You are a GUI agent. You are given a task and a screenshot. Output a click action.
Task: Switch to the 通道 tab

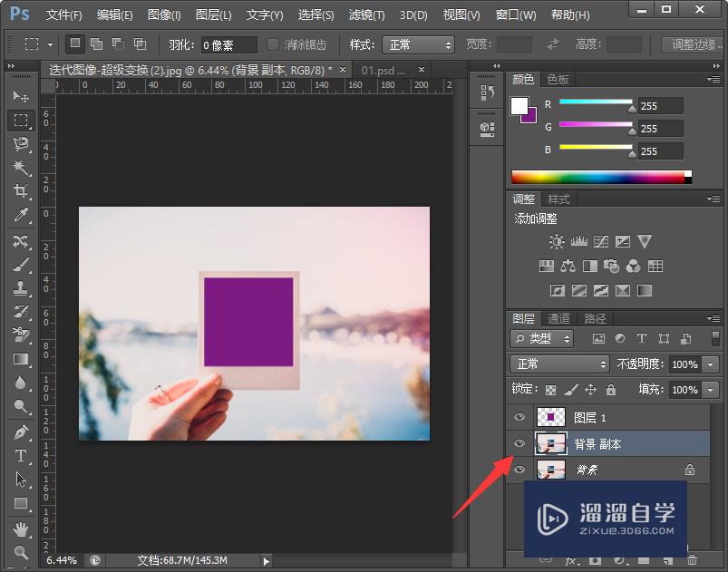pyautogui.click(x=558, y=318)
